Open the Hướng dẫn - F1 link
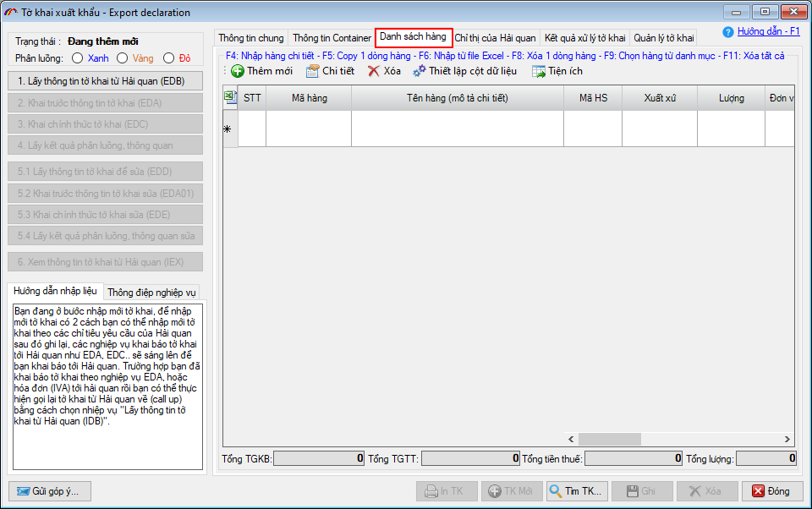The width and height of the screenshot is (812, 509). click(x=768, y=31)
